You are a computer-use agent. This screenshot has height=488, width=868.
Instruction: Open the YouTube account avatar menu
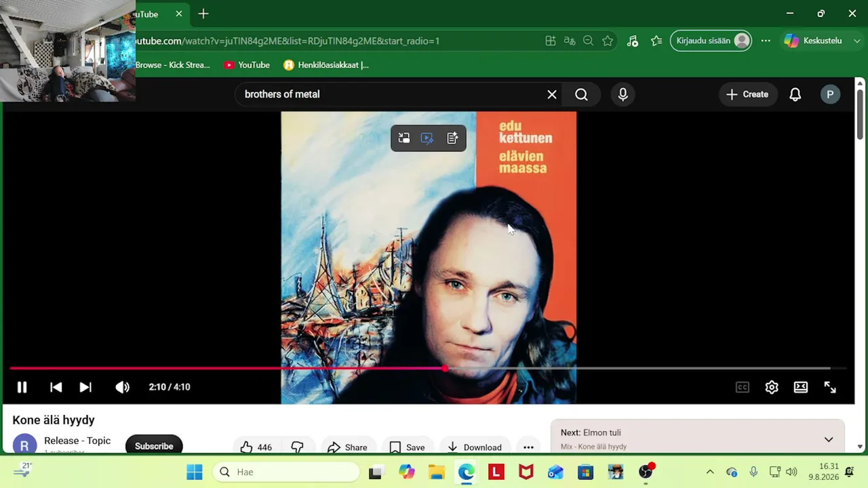click(830, 94)
